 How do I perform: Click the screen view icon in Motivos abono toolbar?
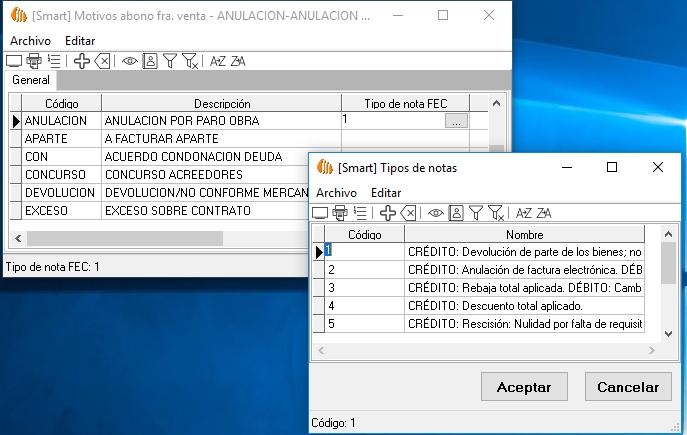pos(14,61)
